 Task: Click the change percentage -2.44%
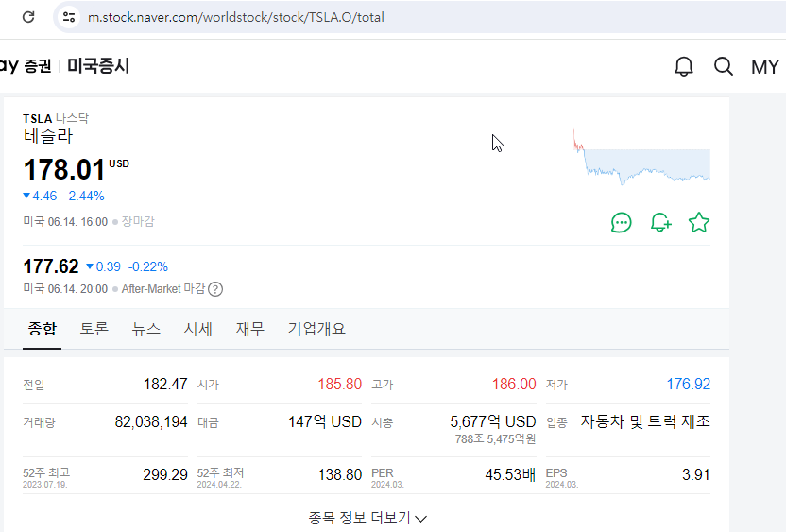pos(84,196)
